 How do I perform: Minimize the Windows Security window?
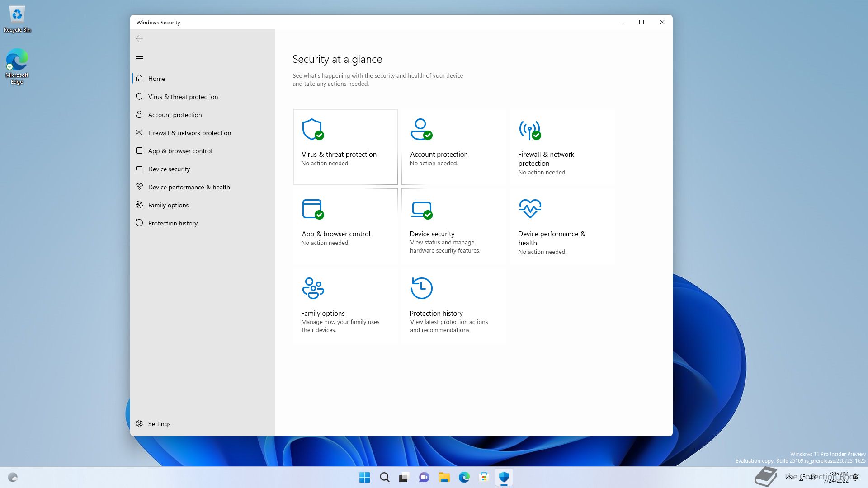621,22
